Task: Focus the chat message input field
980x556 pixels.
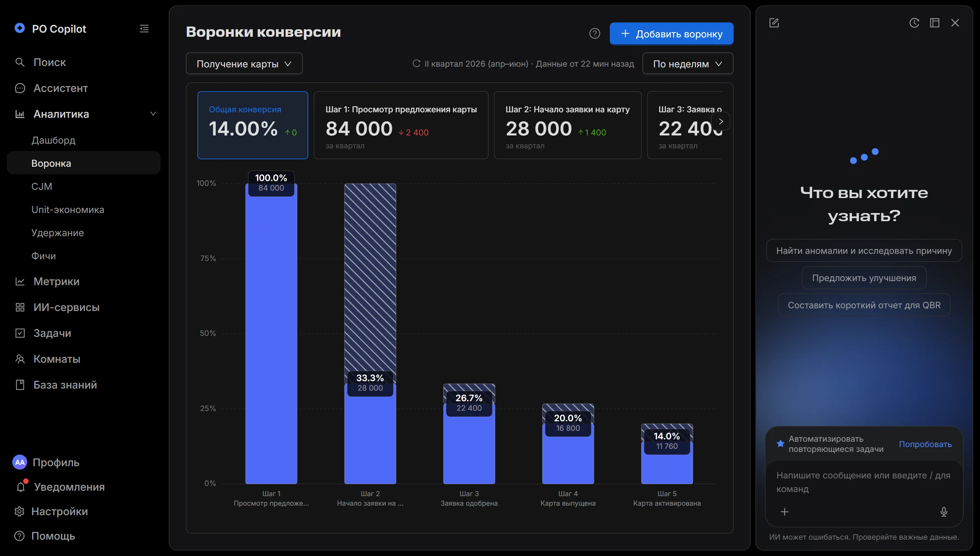Action: 864,482
